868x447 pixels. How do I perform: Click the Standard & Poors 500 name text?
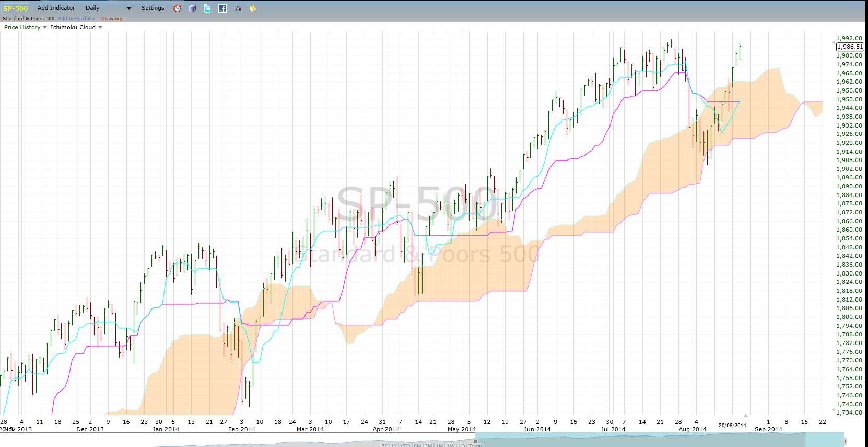pyautogui.click(x=29, y=18)
